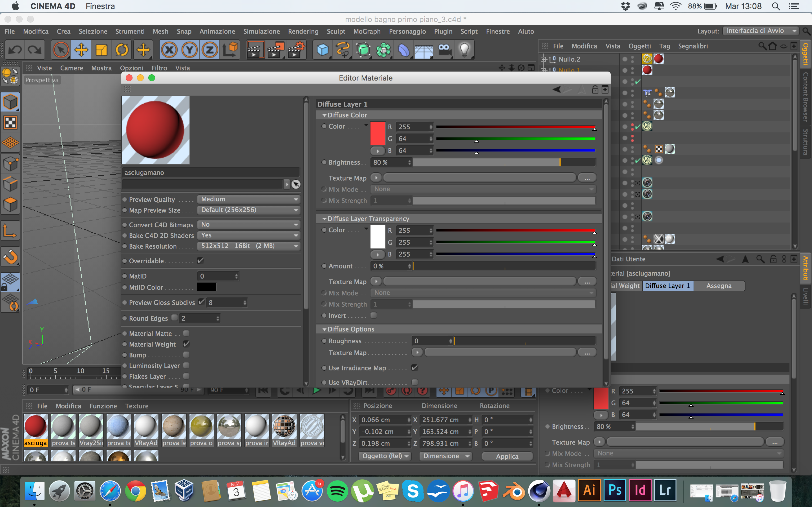Disable Use Irradiance Map checkbox
The height and width of the screenshot is (507, 812).
(415, 368)
